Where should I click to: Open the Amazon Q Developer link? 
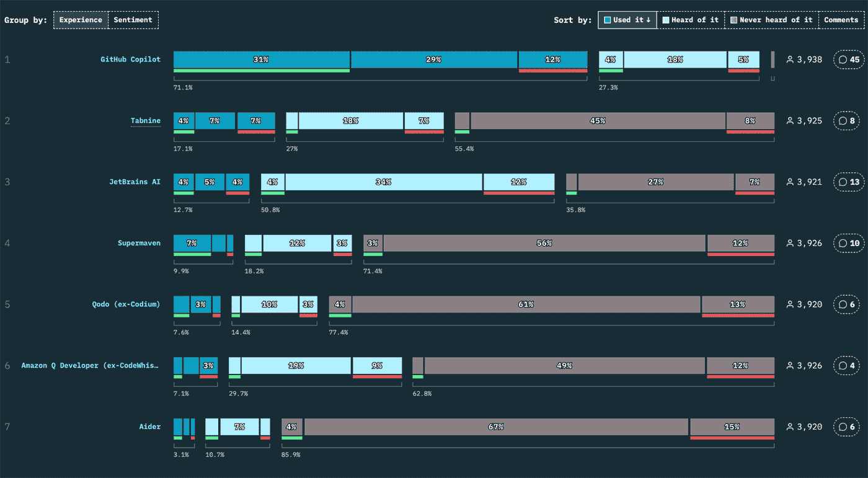coord(91,366)
